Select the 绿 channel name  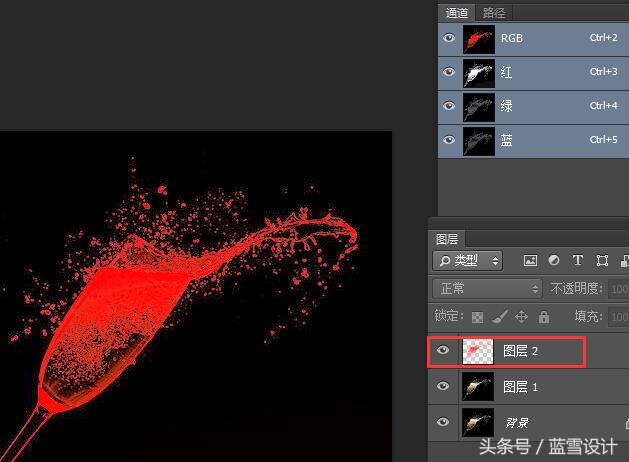point(506,106)
